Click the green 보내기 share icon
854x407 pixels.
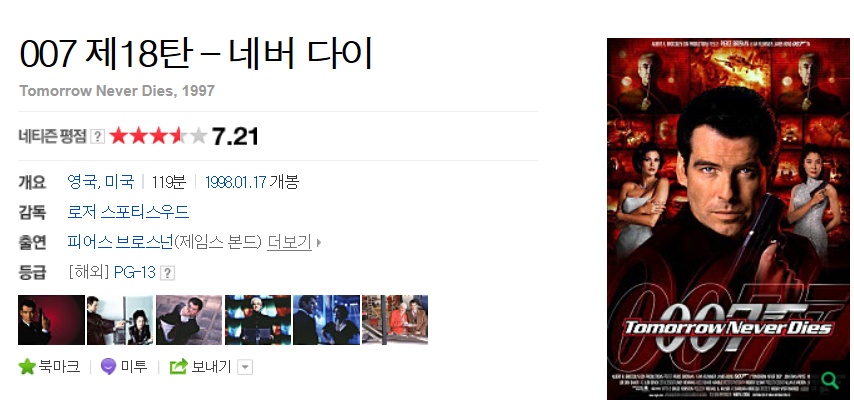pyautogui.click(x=178, y=367)
